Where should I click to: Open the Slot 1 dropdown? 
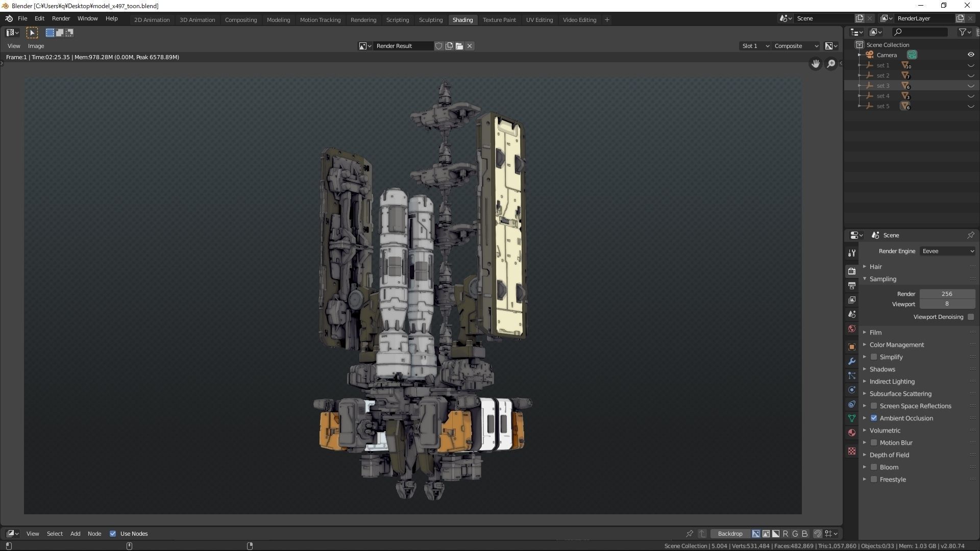[x=754, y=46]
